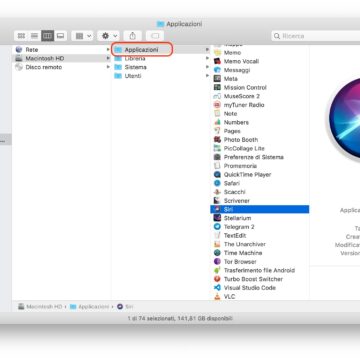Click Applicazioni in path bar
This screenshot has height=360, width=360.
90,306
